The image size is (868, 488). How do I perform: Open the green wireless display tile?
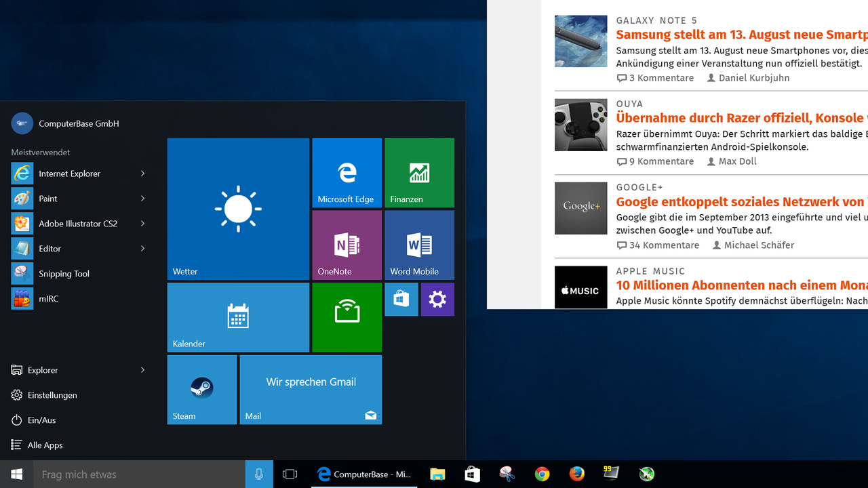pyautogui.click(x=347, y=317)
